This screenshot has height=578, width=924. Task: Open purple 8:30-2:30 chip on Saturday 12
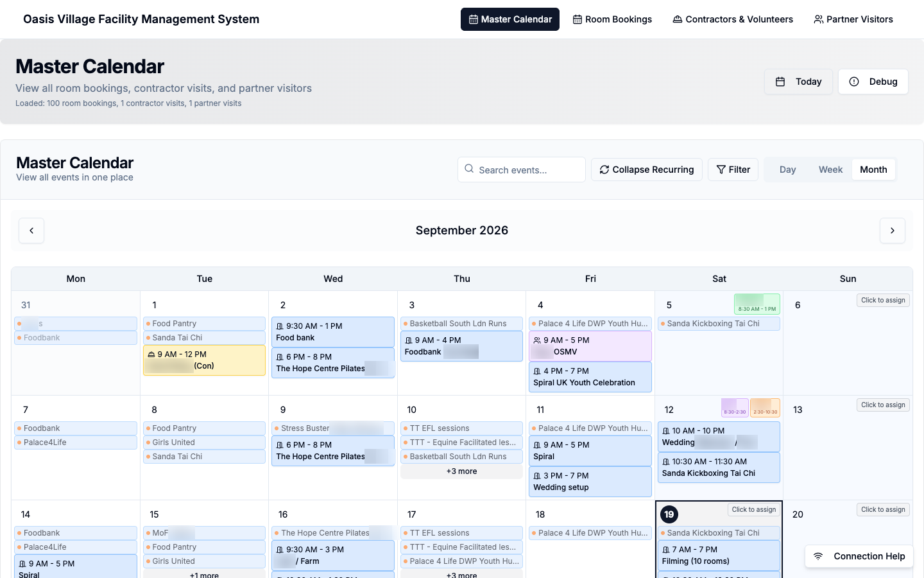coord(735,408)
